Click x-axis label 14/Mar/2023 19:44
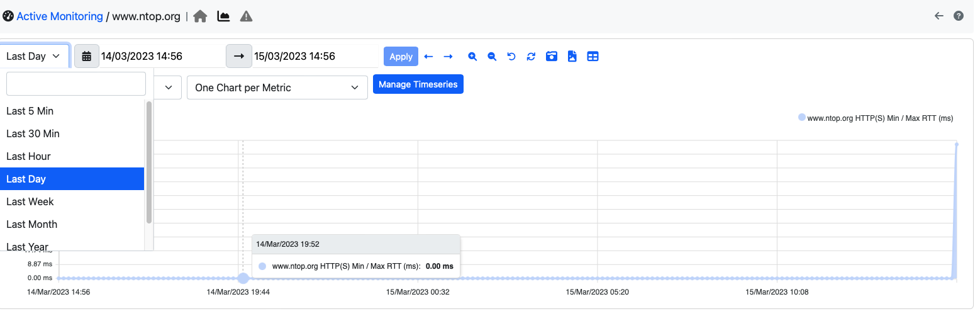The width and height of the screenshot is (980, 316). pos(238,292)
